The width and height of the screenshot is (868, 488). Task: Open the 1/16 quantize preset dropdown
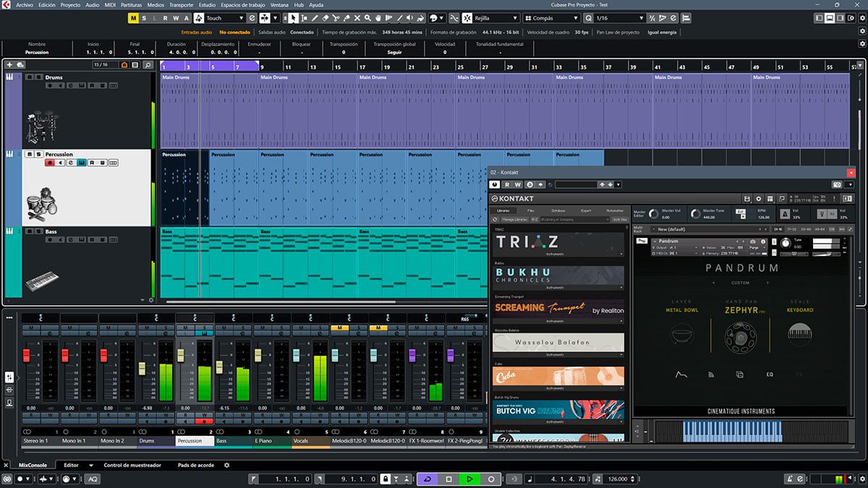tap(619, 18)
